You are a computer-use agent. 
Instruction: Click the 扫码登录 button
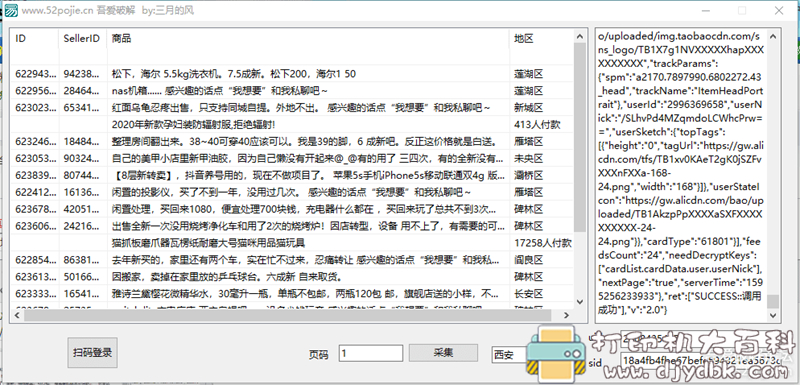coord(92,352)
